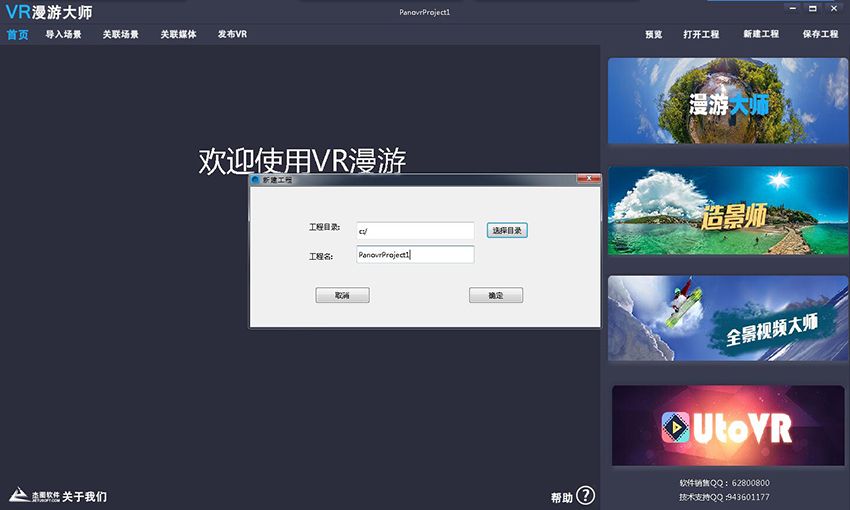Click the 工程名 project name input field
Screen dimensions: 850x510
tap(414, 255)
